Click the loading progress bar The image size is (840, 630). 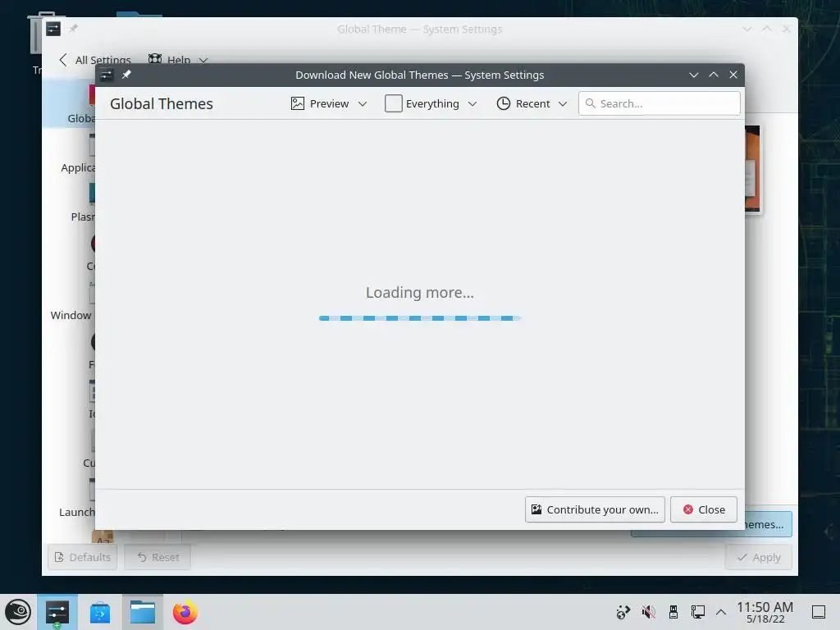point(419,318)
